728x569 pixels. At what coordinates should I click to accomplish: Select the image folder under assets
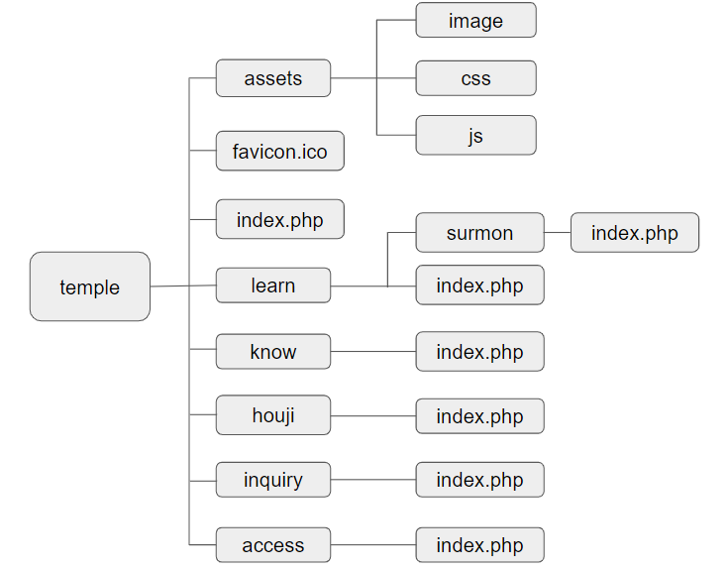[475, 20]
